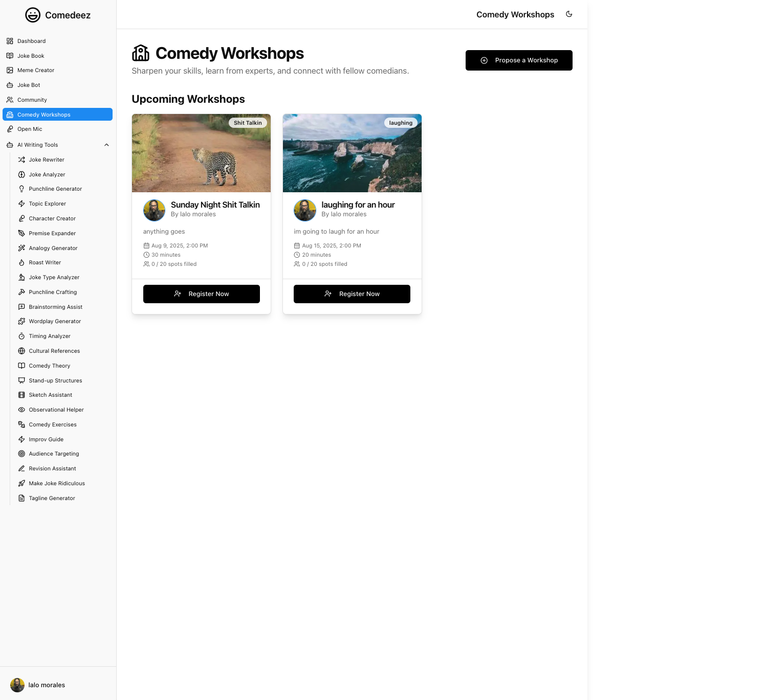Open the Comedeez smiley logo
The image size is (767, 700).
pos(32,15)
